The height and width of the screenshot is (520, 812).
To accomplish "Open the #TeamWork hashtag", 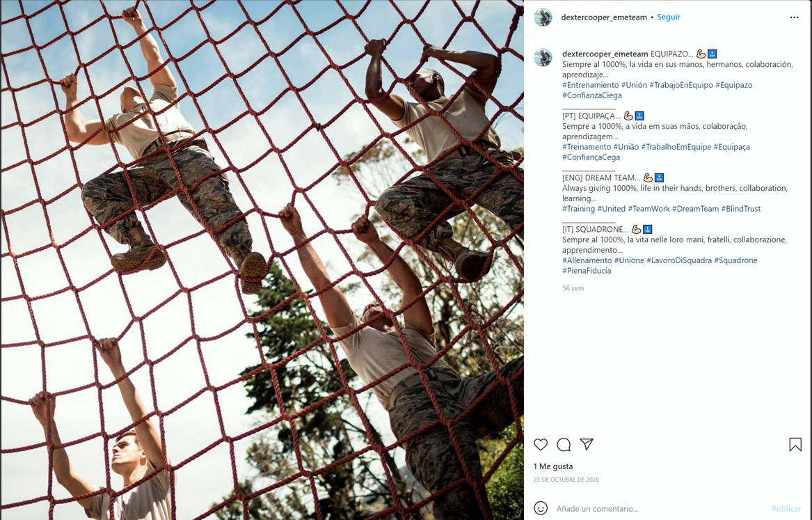I will [648, 209].
